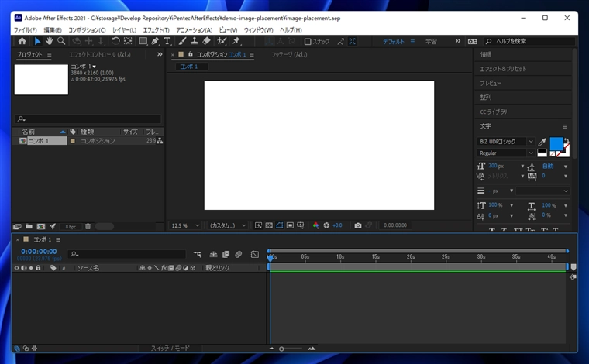
Task: Click the new folder icon in Project panel
Action: [29, 226]
